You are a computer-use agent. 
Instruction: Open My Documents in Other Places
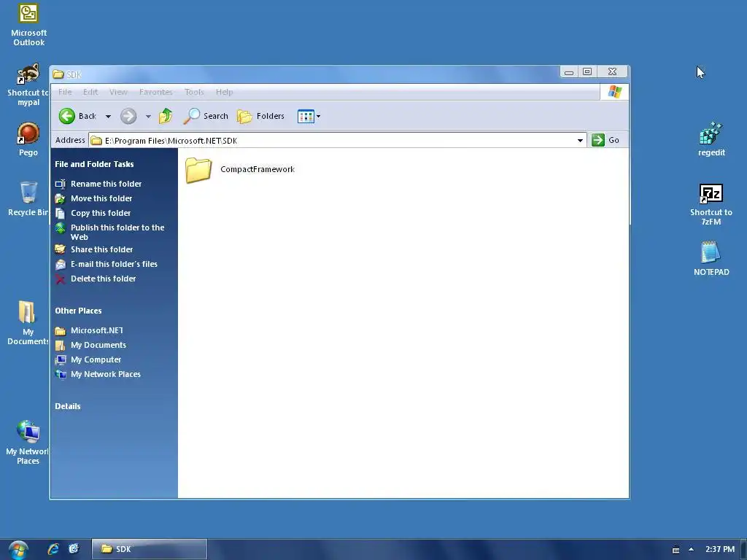pyautogui.click(x=98, y=345)
